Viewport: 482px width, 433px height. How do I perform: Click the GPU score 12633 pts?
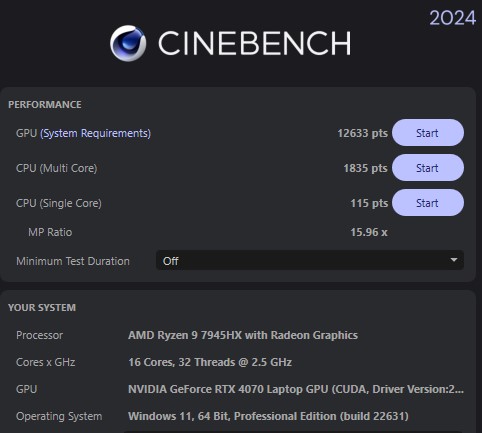(362, 133)
